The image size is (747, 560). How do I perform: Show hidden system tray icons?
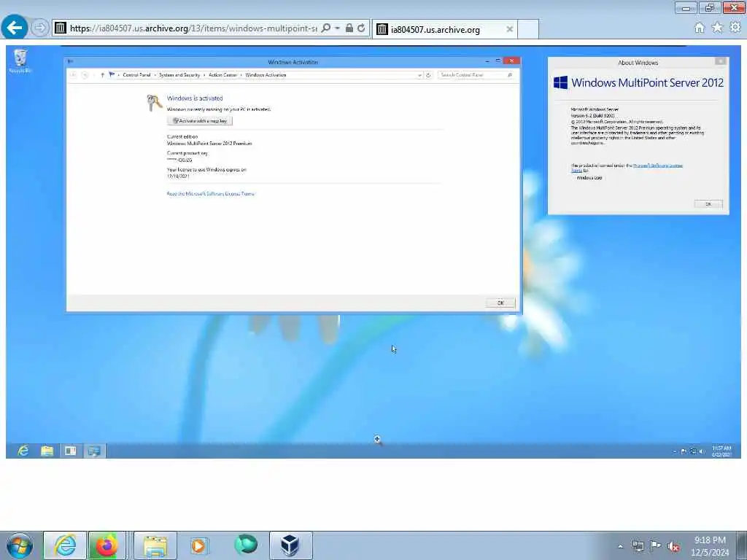tap(620, 546)
